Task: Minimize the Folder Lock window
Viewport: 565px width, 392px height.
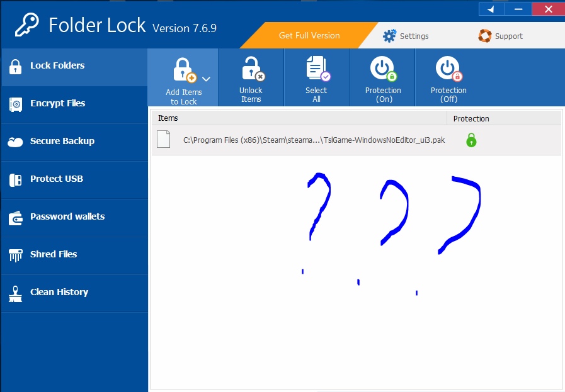Action: (x=518, y=9)
